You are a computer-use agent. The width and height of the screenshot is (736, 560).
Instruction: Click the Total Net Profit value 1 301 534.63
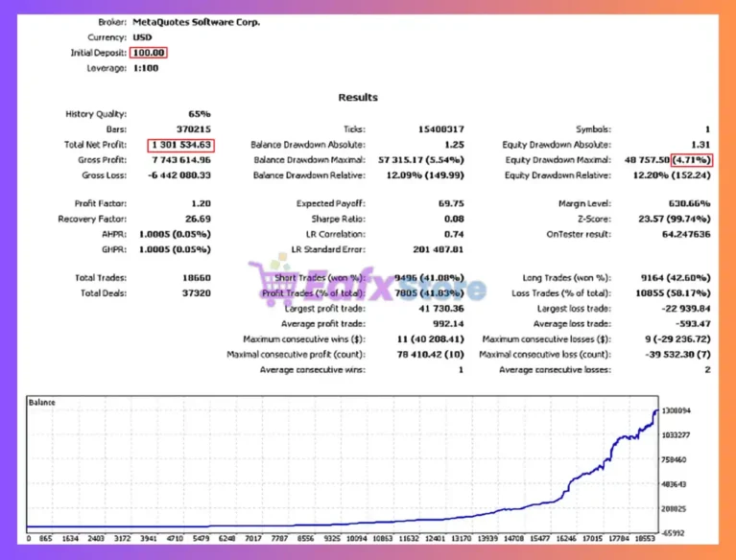(x=181, y=145)
